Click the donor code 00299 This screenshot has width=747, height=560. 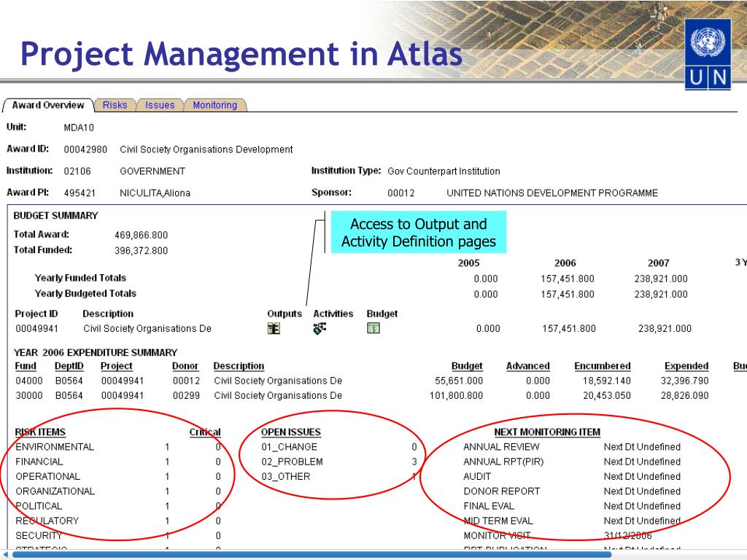coord(186,396)
